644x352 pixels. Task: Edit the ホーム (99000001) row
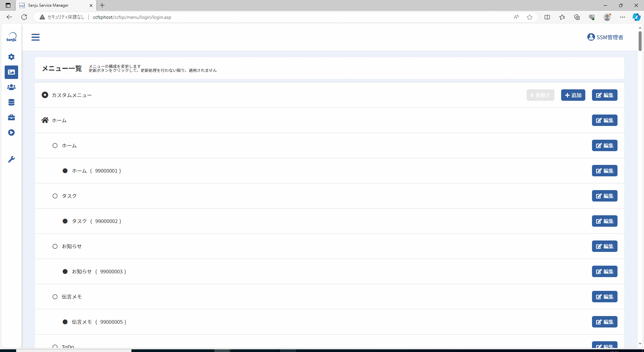point(605,171)
